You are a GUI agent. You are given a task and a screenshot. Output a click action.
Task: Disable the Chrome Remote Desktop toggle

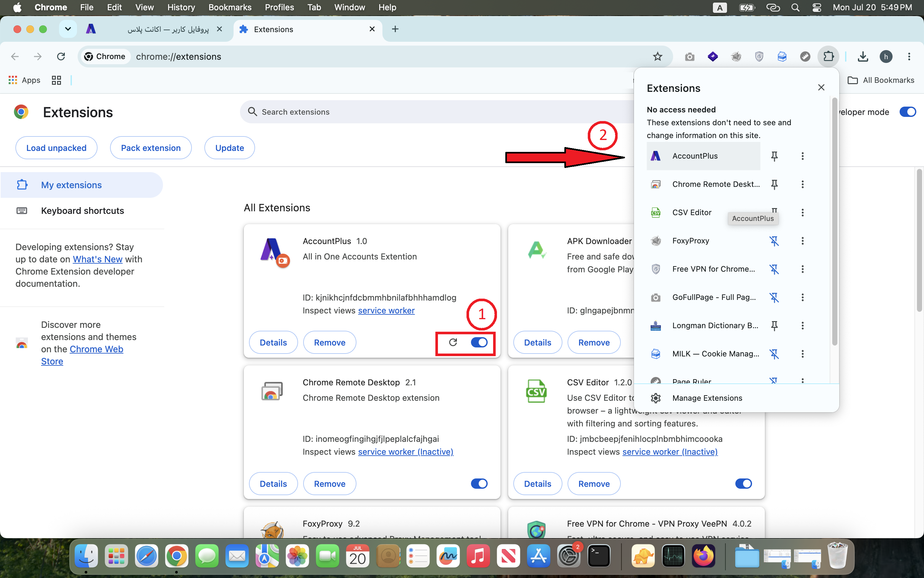tap(479, 484)
